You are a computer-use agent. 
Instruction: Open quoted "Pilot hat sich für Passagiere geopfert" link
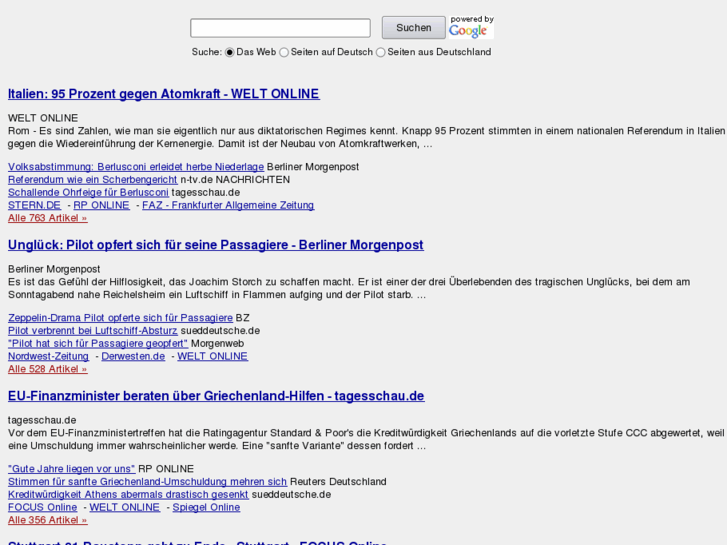tap(98, 344)
